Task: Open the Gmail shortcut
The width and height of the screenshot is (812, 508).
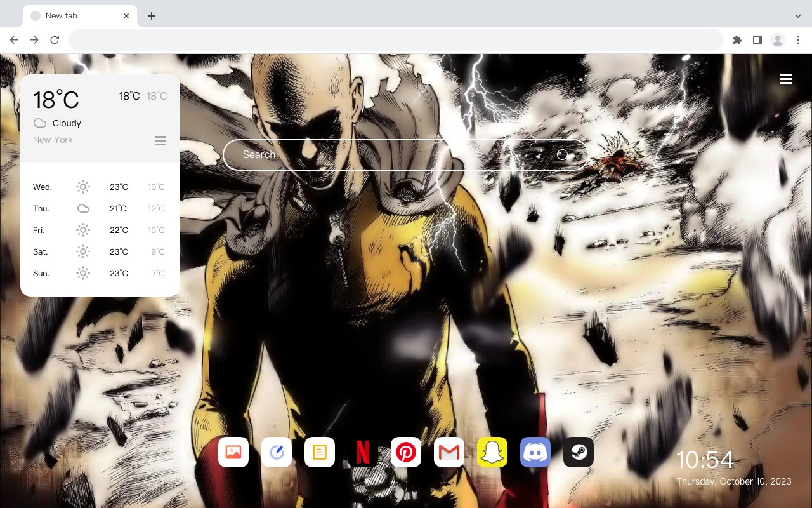Action: click(449, 452)
